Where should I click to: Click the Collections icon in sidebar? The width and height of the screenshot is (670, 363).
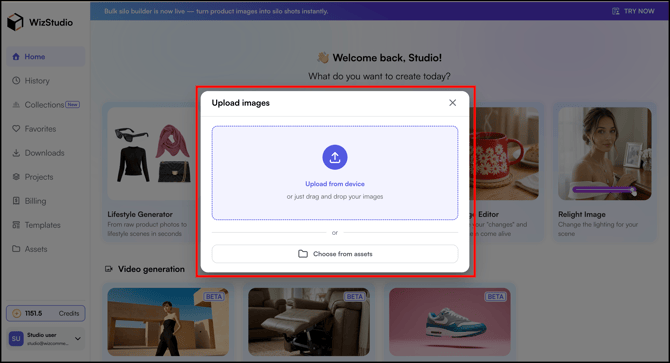pos(16,105)
